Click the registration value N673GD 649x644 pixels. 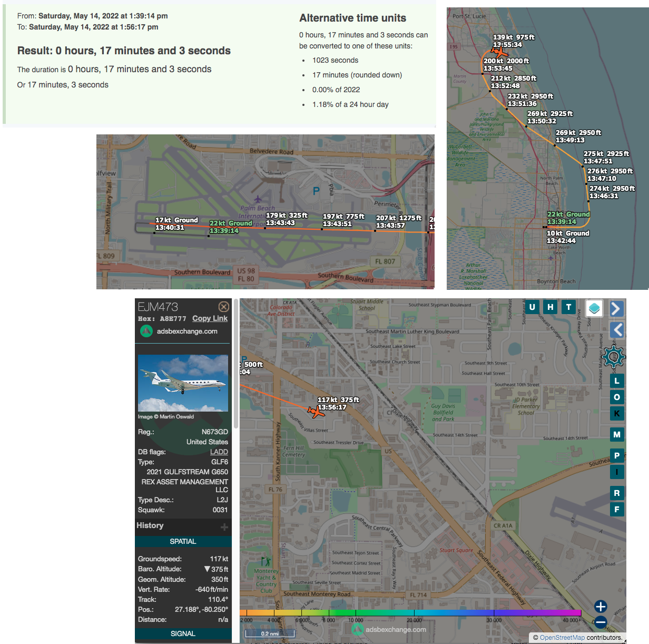[215, 432]
